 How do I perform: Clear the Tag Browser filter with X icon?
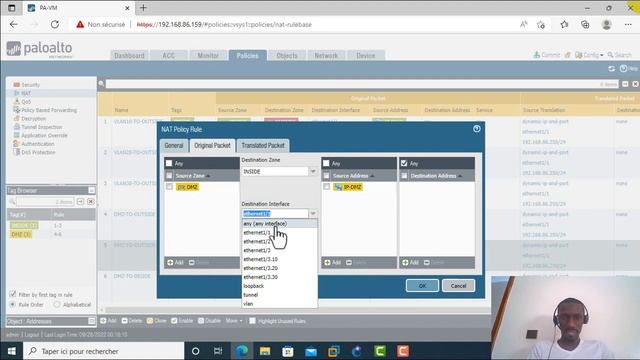click(91, 202)
